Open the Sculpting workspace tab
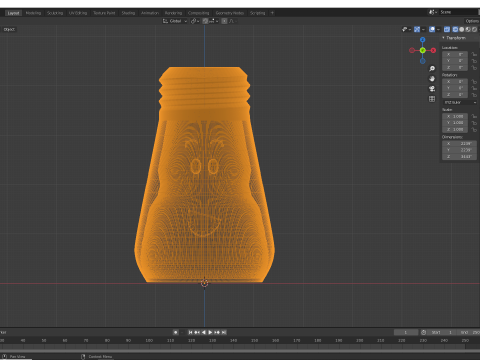480x360 pixels. pyautogui.click(x=55, y=13)
